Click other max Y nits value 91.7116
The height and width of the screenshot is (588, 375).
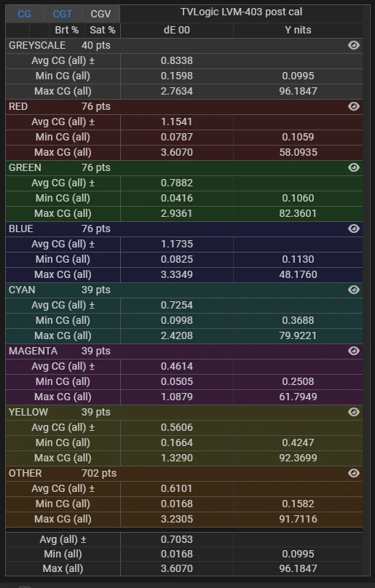[x=298, y=519]
